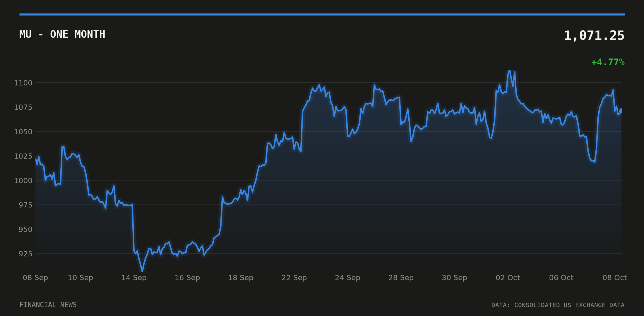Click the 30 Sep date label
This screenshot has height=316, width=644.
[x=454, y=278]
